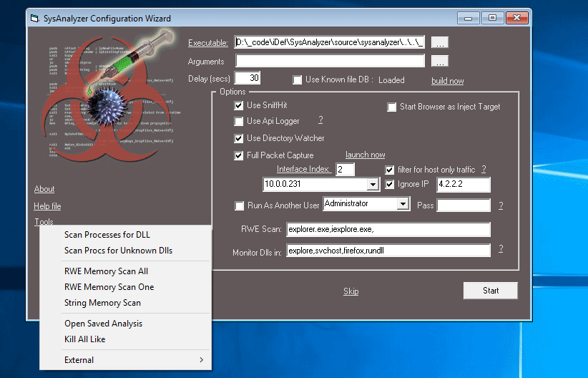Click the Monitor Dlls in text field

click(388, 251)
